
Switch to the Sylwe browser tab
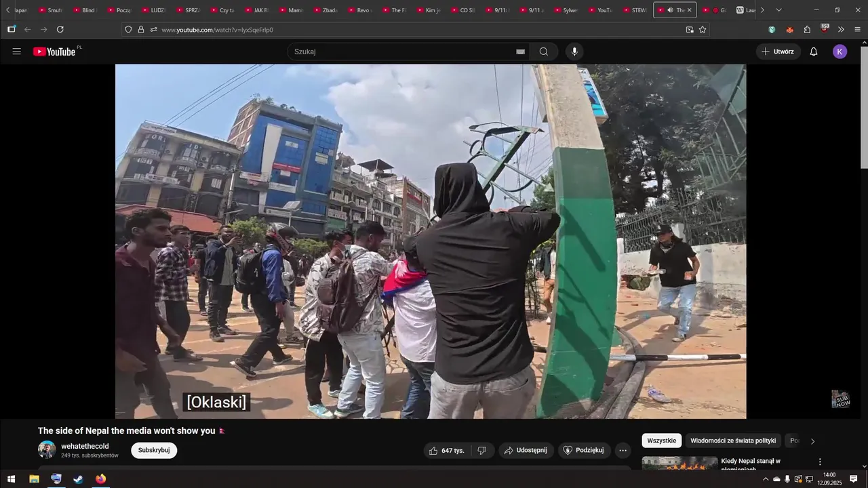click(x=567, y=10)
